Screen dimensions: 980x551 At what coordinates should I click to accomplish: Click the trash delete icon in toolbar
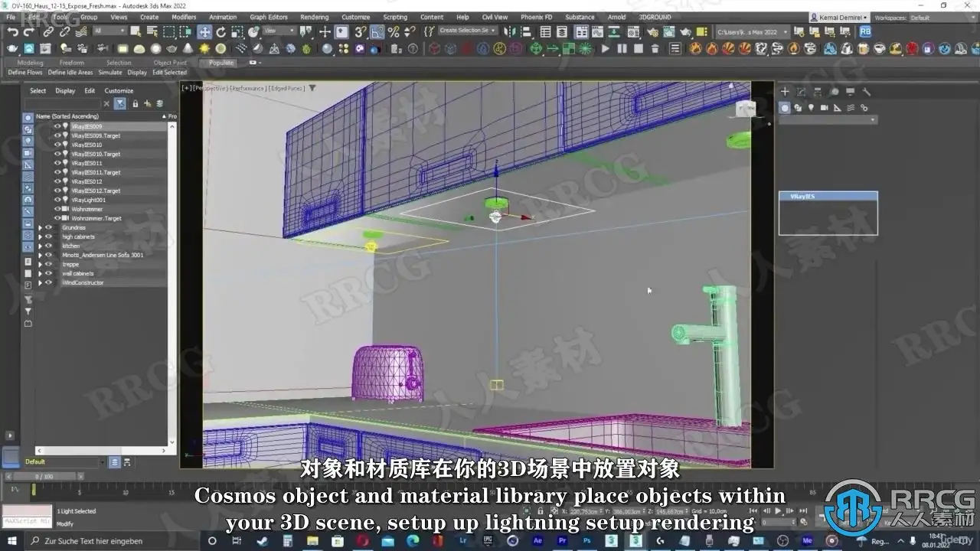click(x=655, y=49)
